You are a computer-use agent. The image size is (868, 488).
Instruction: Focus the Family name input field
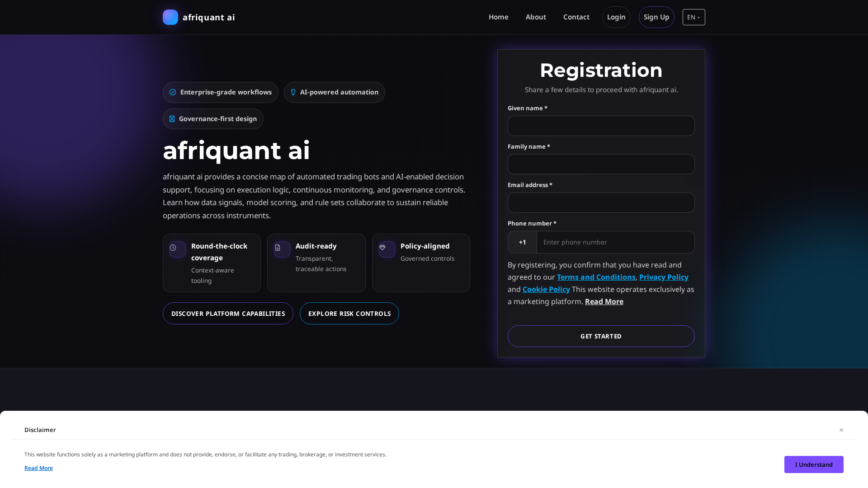[x=601, y=164]
